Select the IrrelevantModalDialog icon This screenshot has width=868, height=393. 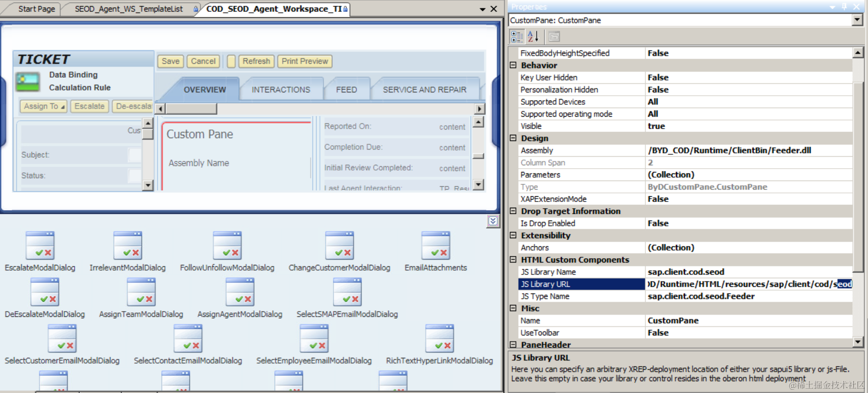tap(128, 245)
